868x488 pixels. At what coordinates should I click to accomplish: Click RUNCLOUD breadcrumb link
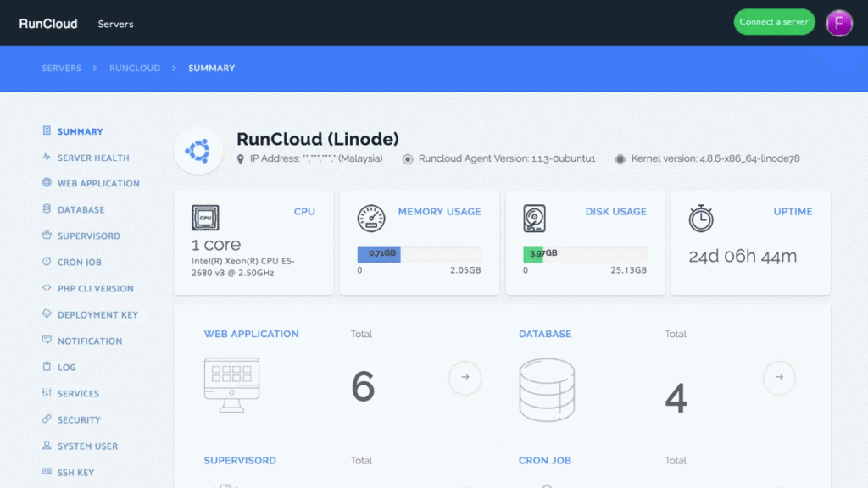tap(135, 68)
